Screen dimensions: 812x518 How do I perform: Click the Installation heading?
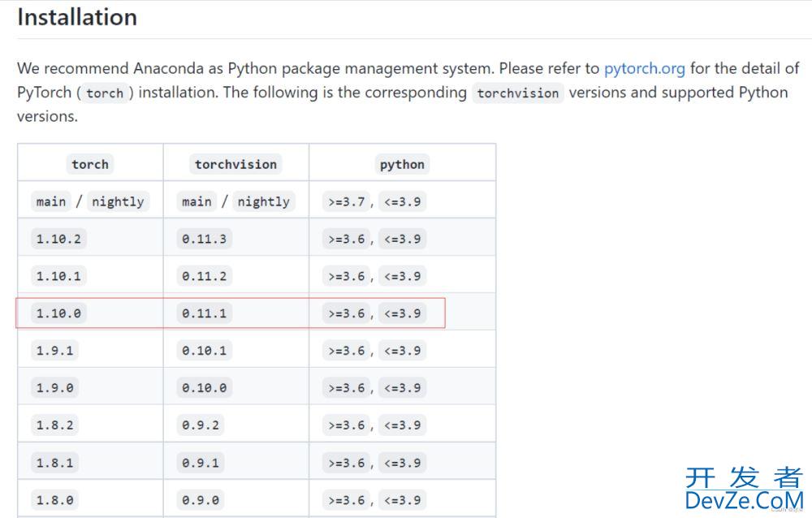click(77, 17)
